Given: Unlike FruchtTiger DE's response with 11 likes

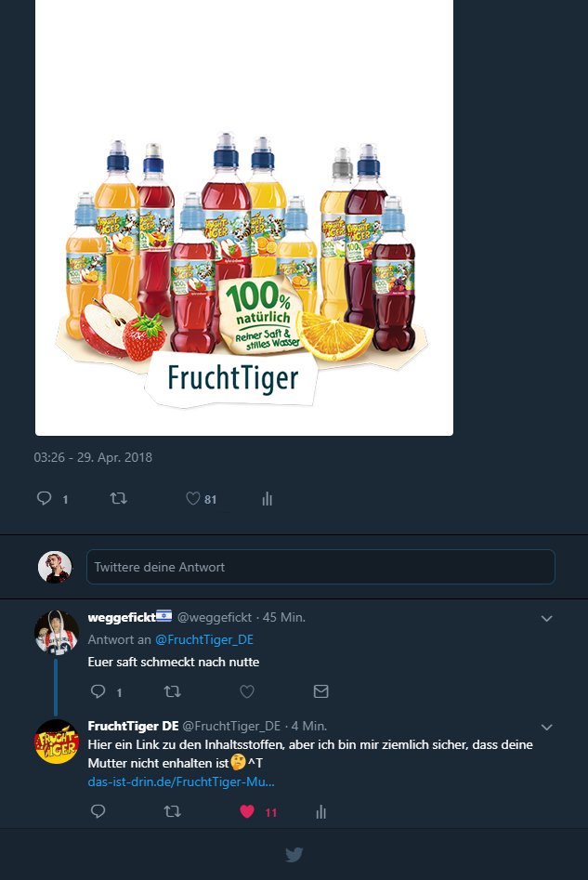Looking at the screenshot, I should coord(247,811).
